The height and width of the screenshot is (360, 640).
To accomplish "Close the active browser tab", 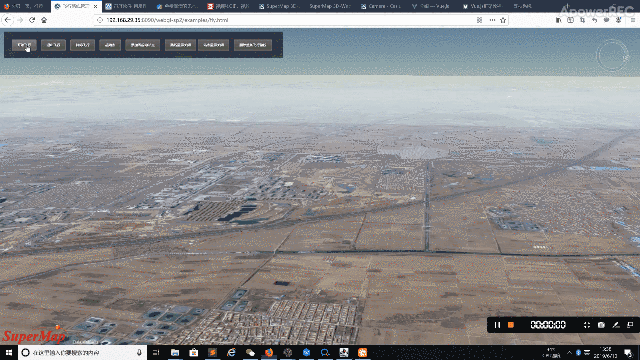I will click(96, 7).
